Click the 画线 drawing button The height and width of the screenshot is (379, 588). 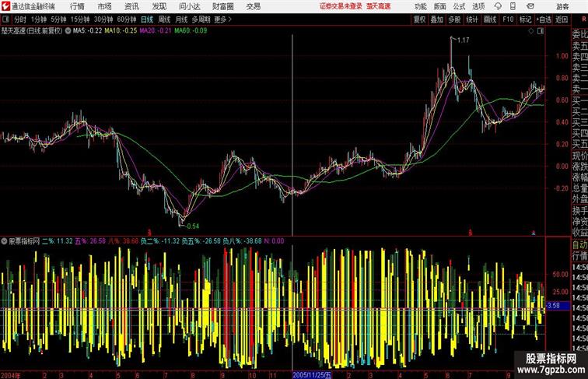point(490,19)
